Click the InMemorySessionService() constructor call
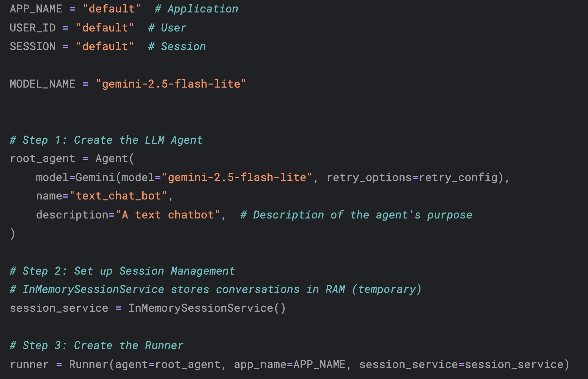 (207, 308)
